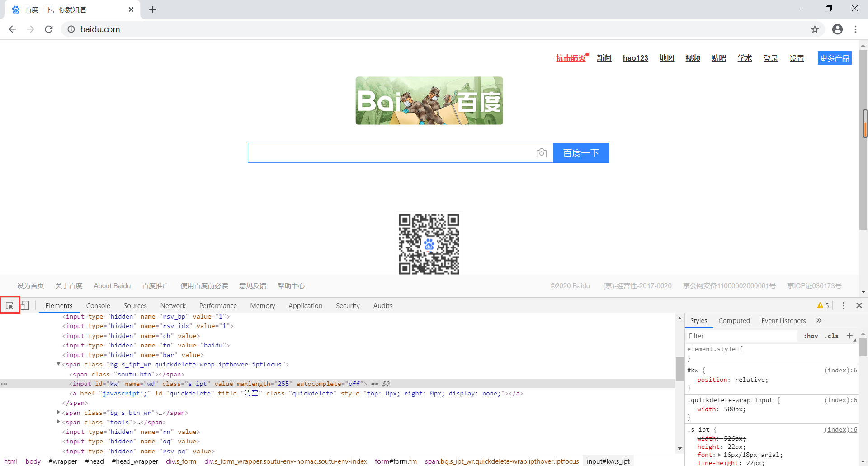Click the forward navigation arrow
The image size is (868, 466).
pyautogui.click(x=30, y=29)
